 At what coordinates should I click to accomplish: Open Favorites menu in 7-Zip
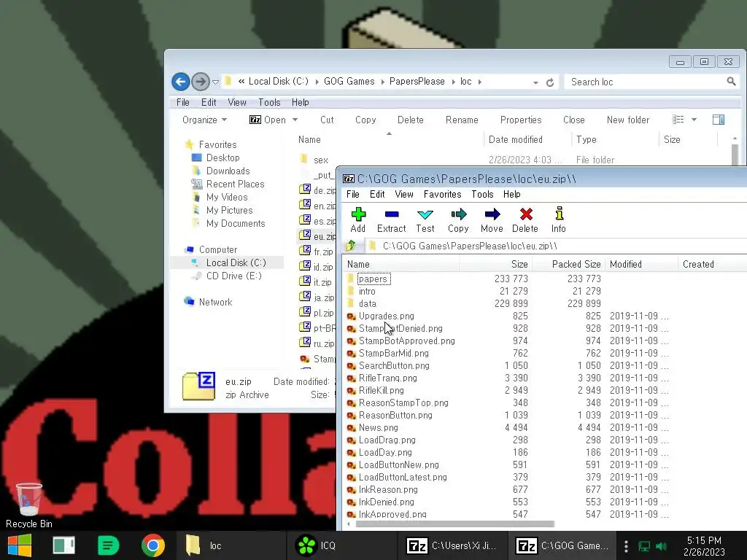[443, 194]
